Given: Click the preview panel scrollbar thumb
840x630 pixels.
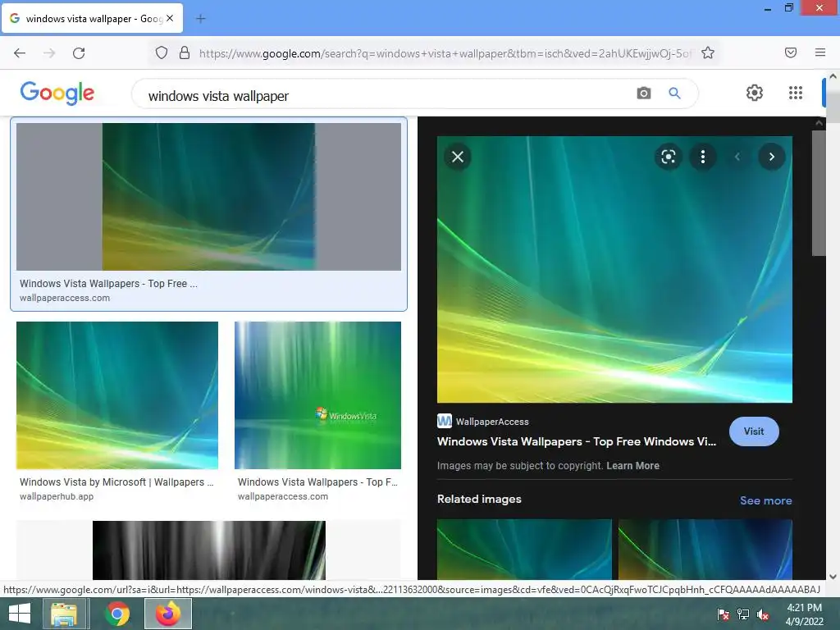Looking at the screenshot, I should 819,193.
